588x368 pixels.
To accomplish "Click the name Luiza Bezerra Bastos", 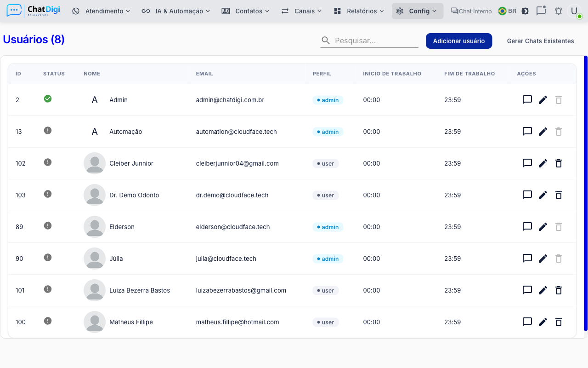I will coord(140,290).
